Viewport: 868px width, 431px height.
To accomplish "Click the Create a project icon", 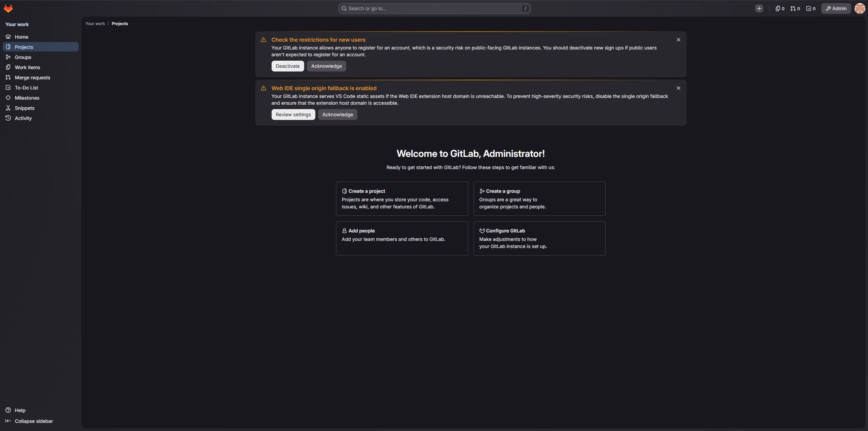I will pyautogui.click(x=344, y=191).
